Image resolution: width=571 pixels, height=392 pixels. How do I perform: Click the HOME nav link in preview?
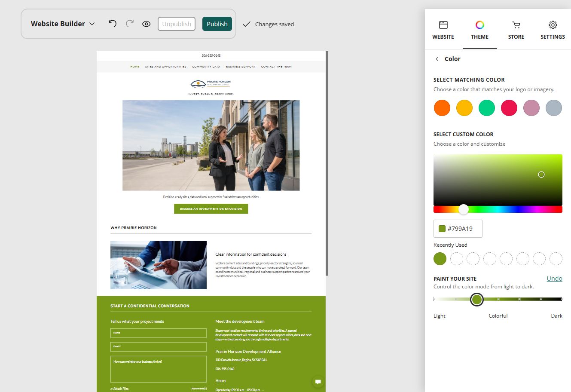[135, 67]
